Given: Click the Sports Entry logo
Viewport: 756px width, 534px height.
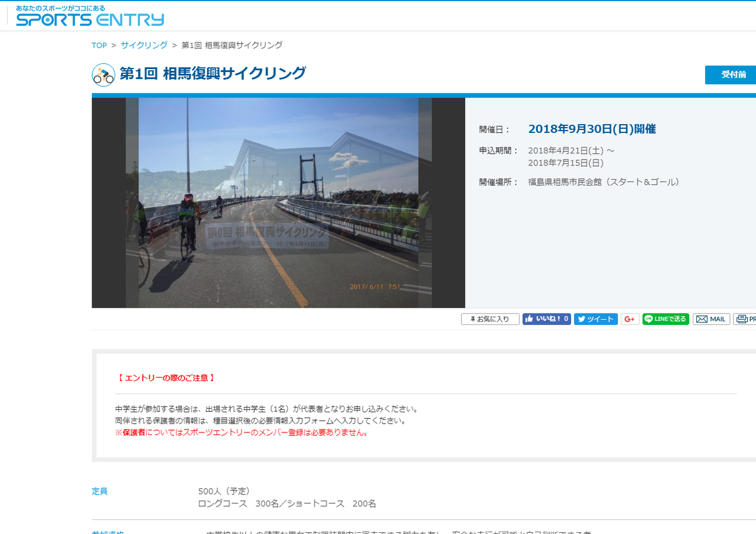Looking at the screenshot, I should [90, 17].
